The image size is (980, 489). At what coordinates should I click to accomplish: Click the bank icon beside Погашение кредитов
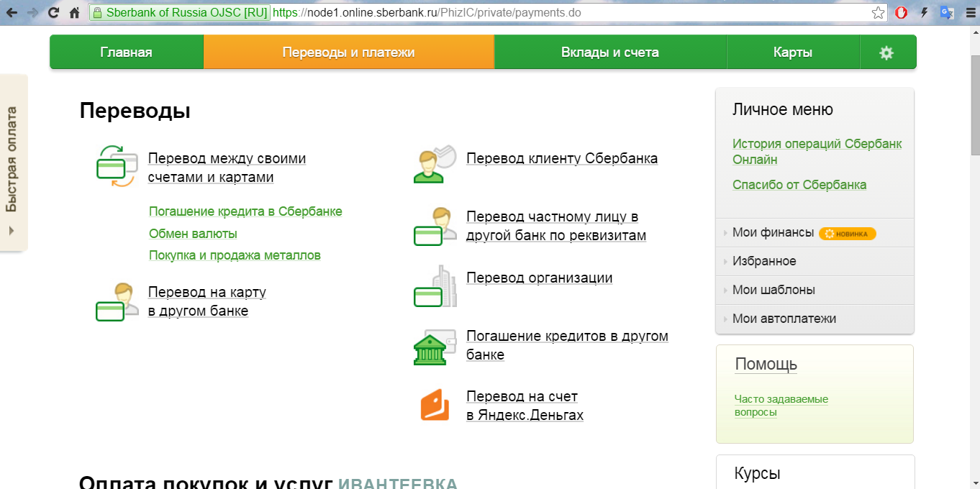[435, 347]
